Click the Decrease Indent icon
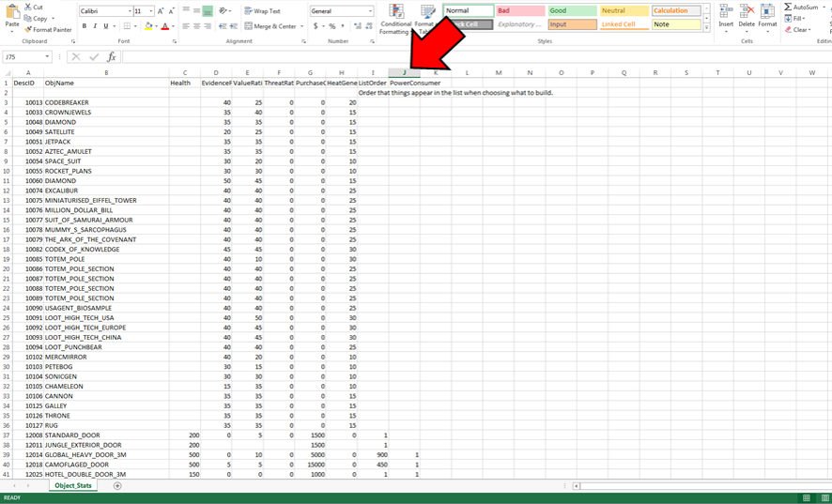Screen dimensions: 832x504 pyautogui.click(x=223, y=26)
